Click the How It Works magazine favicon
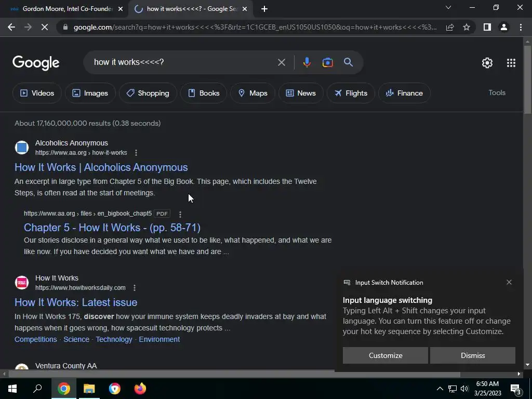The width and height of the screenshot is (532, 399). click(x=22, y=283)
